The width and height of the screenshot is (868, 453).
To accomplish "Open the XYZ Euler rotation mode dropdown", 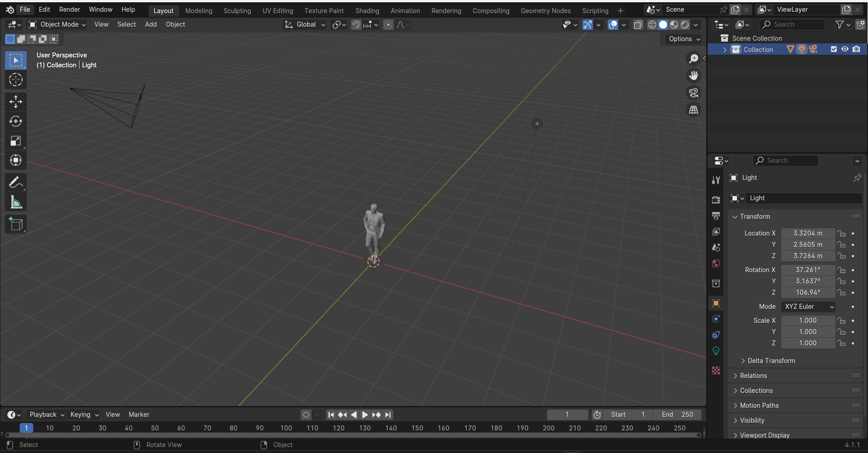I will (808, 307).
